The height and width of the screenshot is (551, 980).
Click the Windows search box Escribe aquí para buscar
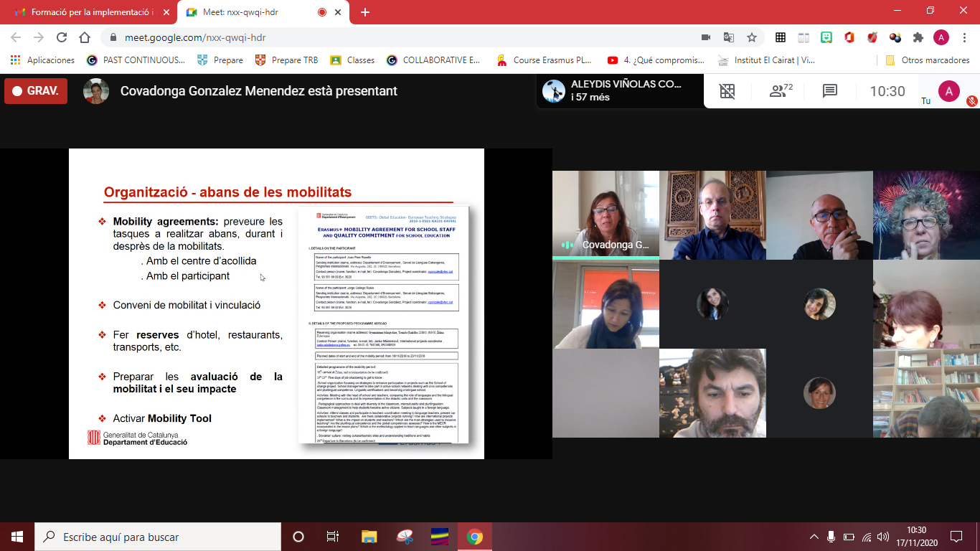pos(158,537)
